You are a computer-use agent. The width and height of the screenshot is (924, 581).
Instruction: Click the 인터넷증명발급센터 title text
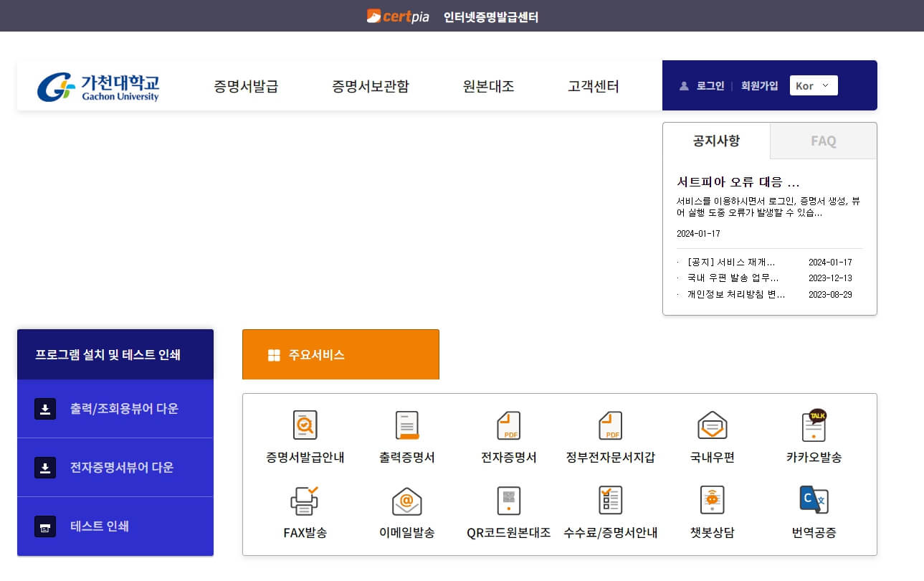coord(491,16)
